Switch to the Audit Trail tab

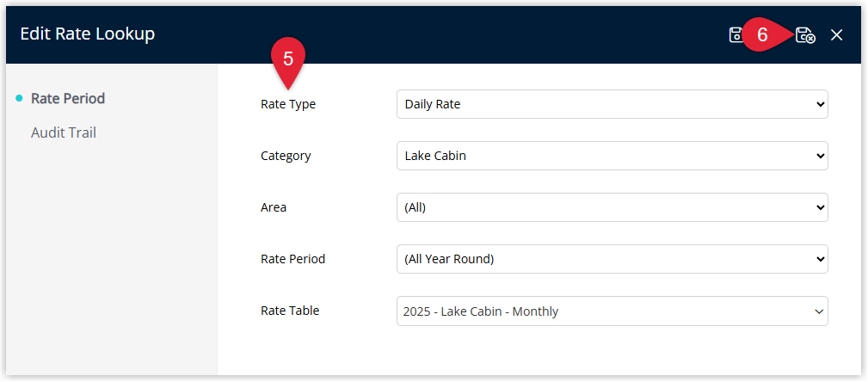click(x=64, y=132)
